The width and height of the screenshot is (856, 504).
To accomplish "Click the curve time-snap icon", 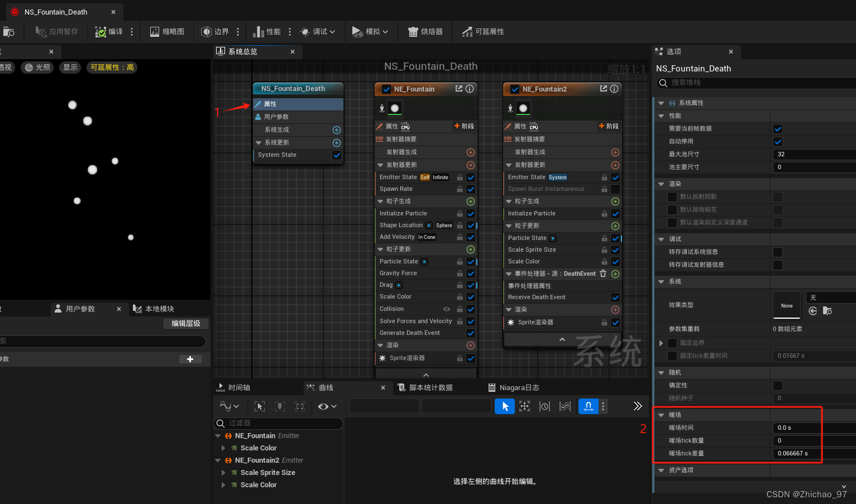I will click(x=544, y=406).
